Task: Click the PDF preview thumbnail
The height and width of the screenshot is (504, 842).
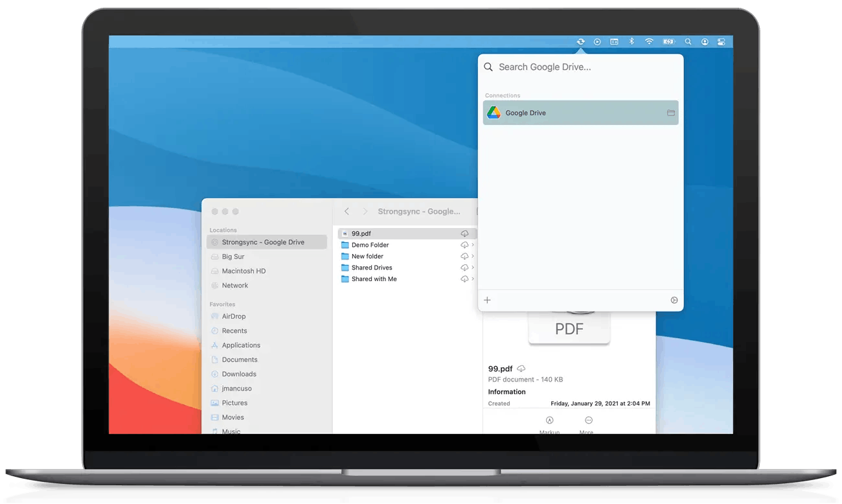Action: click(569, 327)
